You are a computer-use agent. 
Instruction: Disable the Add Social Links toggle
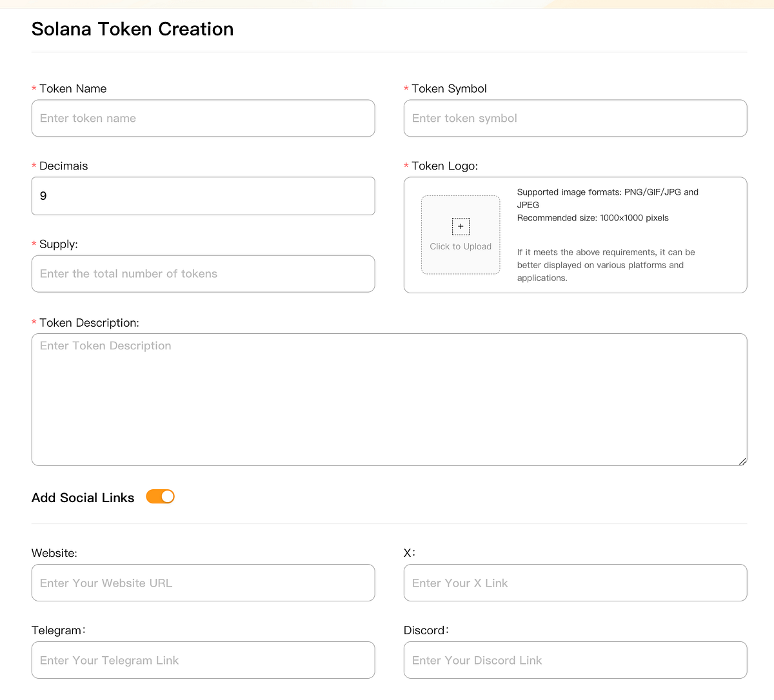(x=159, y=496)
